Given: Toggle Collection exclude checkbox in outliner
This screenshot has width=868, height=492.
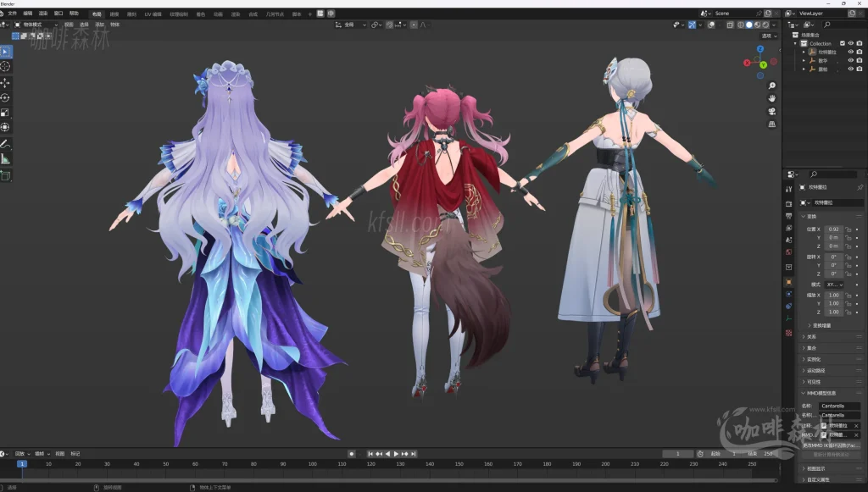Looking at the screenshot, I should coord(843,43).
